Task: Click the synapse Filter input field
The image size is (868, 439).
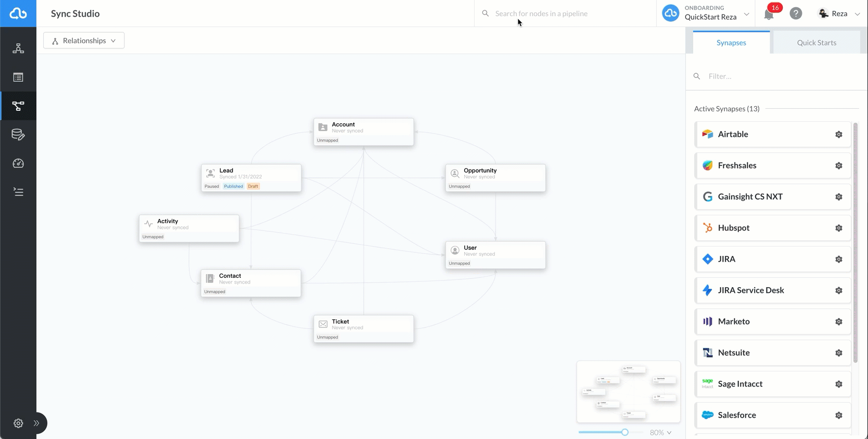Action: click(775, 76)
